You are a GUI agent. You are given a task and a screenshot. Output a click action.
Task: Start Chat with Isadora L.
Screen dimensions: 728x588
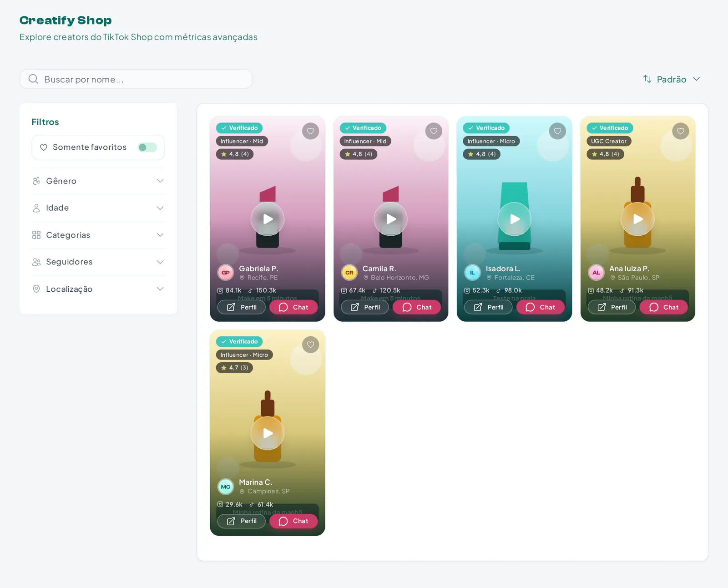tap(541, 307)
